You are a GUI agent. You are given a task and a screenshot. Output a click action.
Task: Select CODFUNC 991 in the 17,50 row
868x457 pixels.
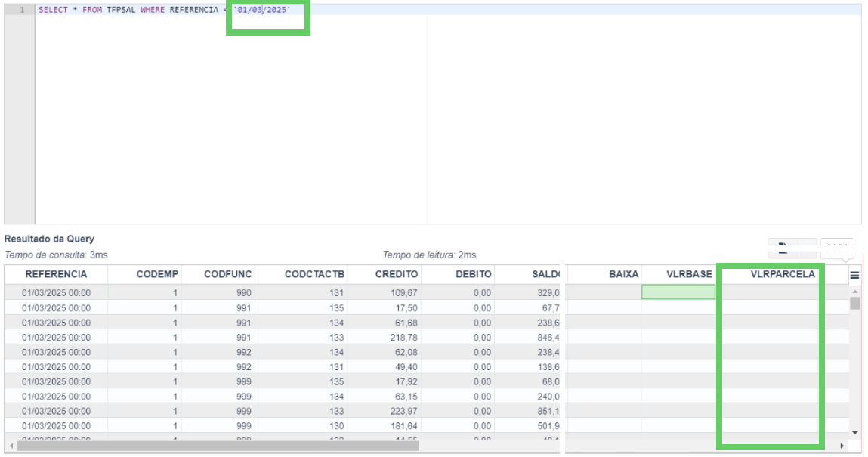pos(218,307)
